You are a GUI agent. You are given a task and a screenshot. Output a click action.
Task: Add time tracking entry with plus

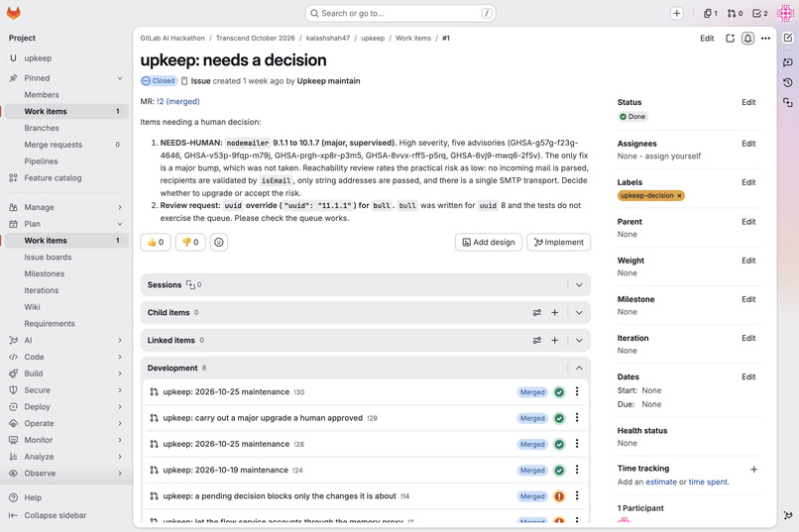click(753, 470)
